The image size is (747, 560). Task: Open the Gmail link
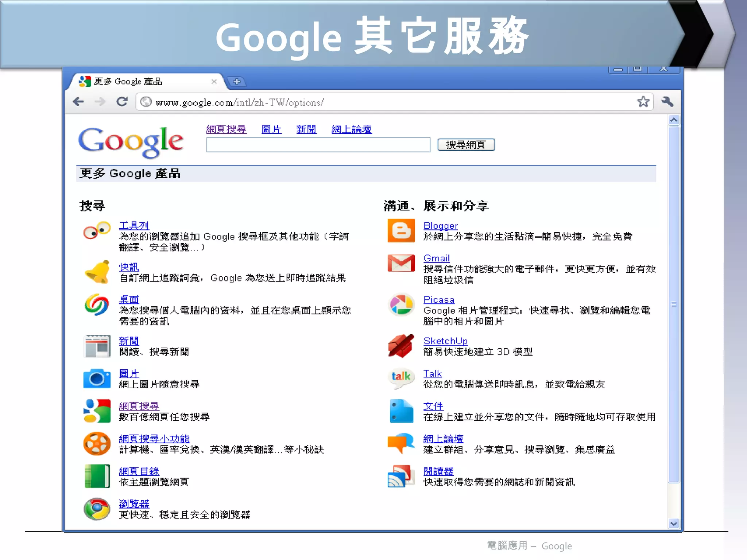436,258
